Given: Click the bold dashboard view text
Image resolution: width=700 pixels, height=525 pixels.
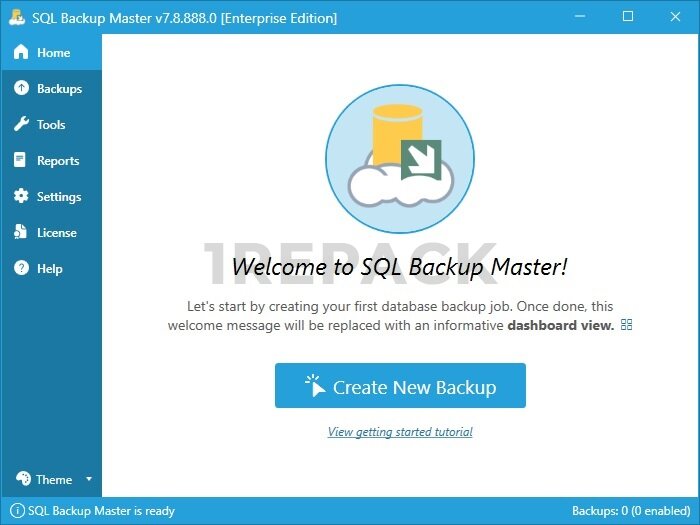Looking at the screenshot, I should click(560, 326).
